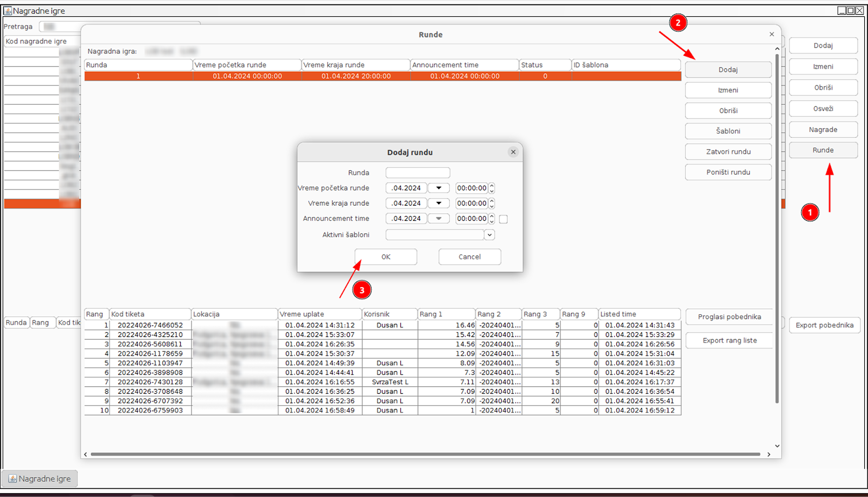The image size is (868, 497).
Task: Click the Vreme početka runde date field
Action: click(x=406, y=188)
